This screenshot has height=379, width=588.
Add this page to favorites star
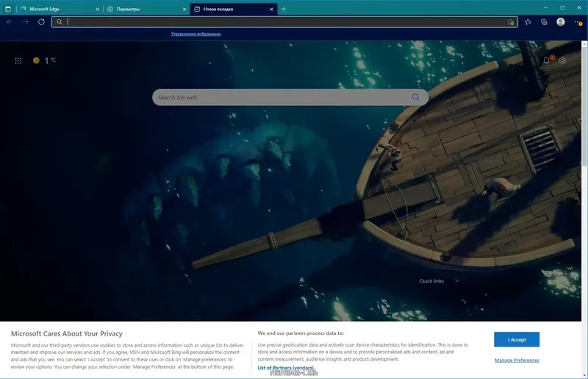pyautogui.click(x=511, y=22)
